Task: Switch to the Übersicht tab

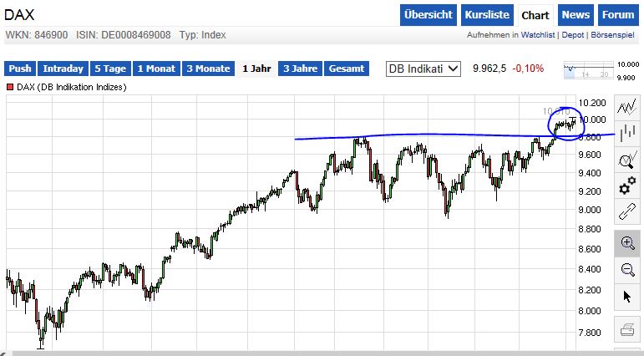Action: point(428,15)
